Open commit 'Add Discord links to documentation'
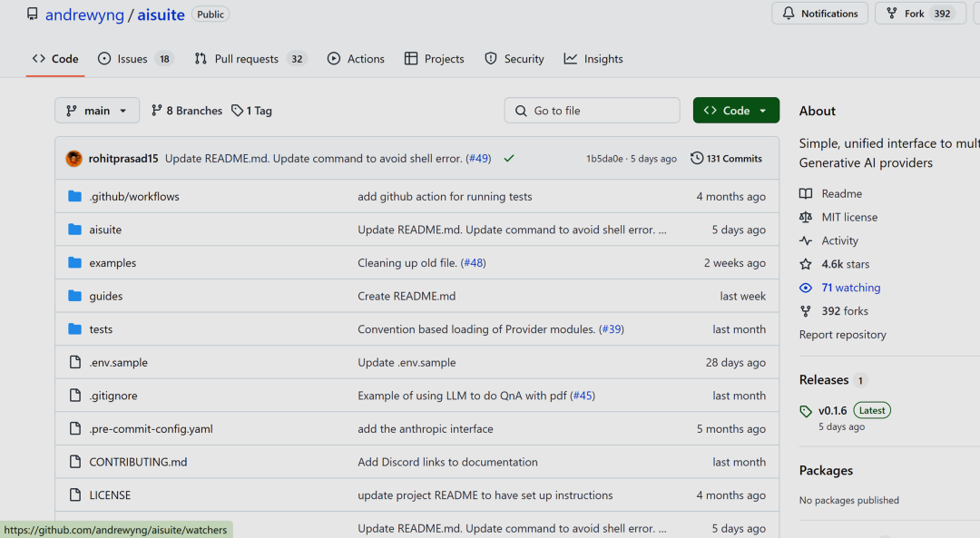This screenshot has height=538, width=980. click(447, 462)
